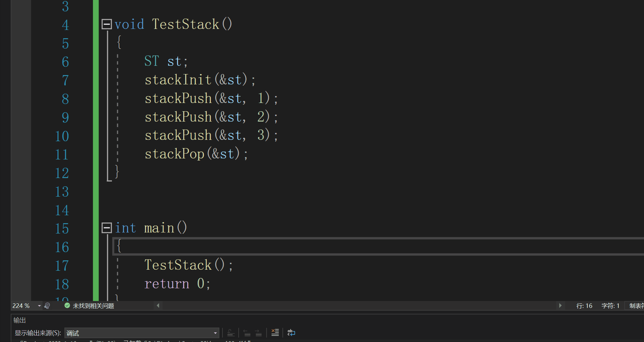Click the main name on line 15
The width and height of the screenshot is (644, 342).
pos(159,228)
